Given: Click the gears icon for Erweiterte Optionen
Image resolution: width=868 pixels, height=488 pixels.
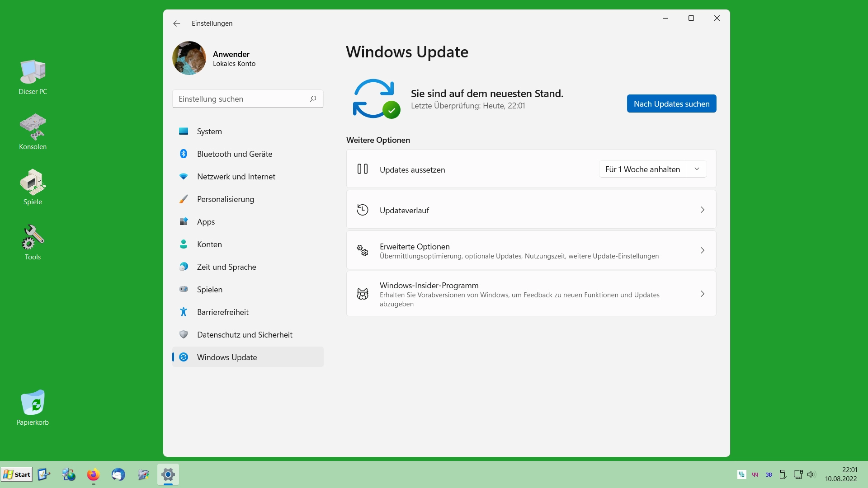Looking at the screenshot, I should [x=363, y=250].
